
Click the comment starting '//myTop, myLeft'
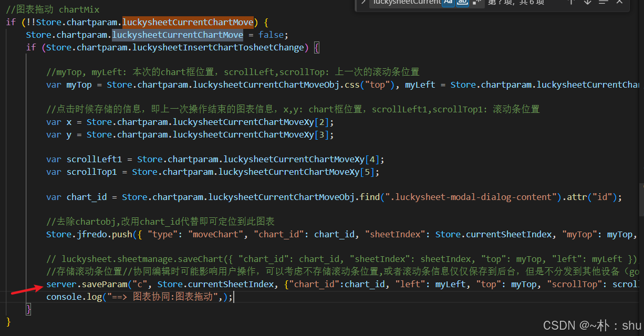point(233,72)
